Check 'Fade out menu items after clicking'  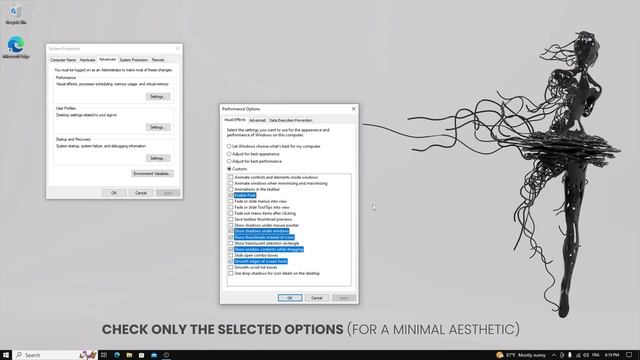click(231, 213)
